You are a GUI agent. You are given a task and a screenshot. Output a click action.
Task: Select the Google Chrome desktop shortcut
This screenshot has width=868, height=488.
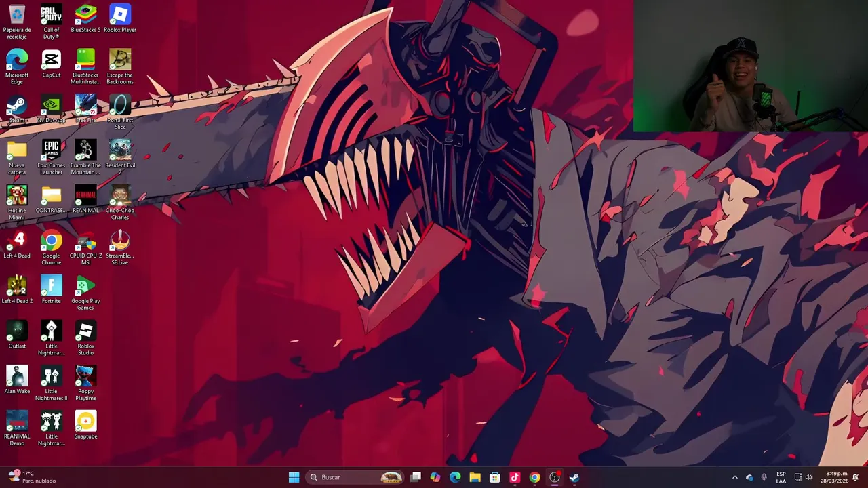(52, 247)
